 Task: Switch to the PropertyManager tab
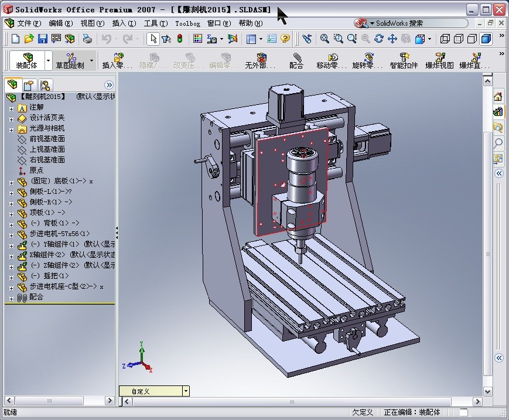point(29,86)
